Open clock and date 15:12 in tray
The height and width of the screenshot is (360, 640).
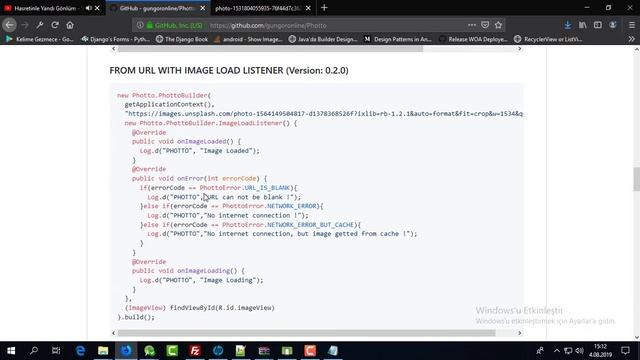pyautogui.click(x=600, y=351)
